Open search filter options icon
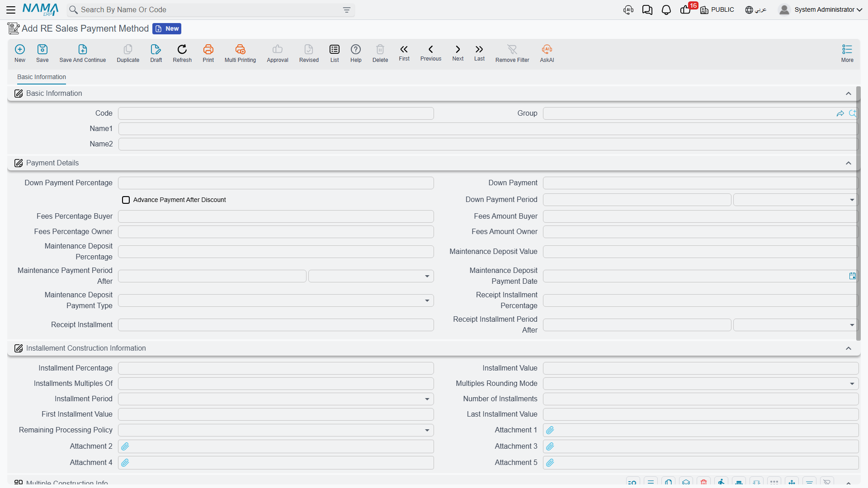 347,10
